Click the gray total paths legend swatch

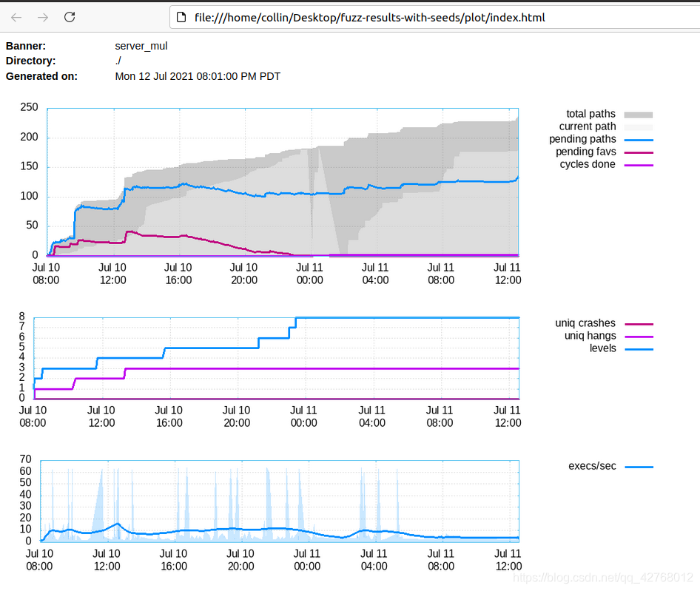coord(639,115)
